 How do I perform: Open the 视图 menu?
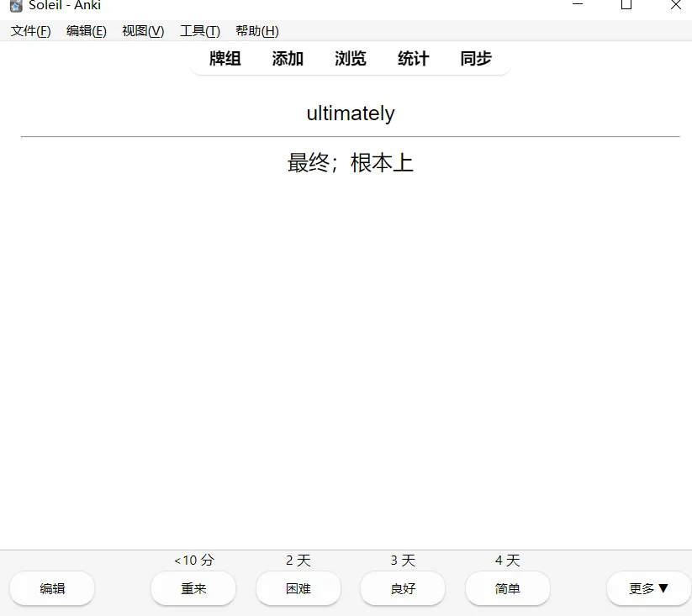pos(142,31)
